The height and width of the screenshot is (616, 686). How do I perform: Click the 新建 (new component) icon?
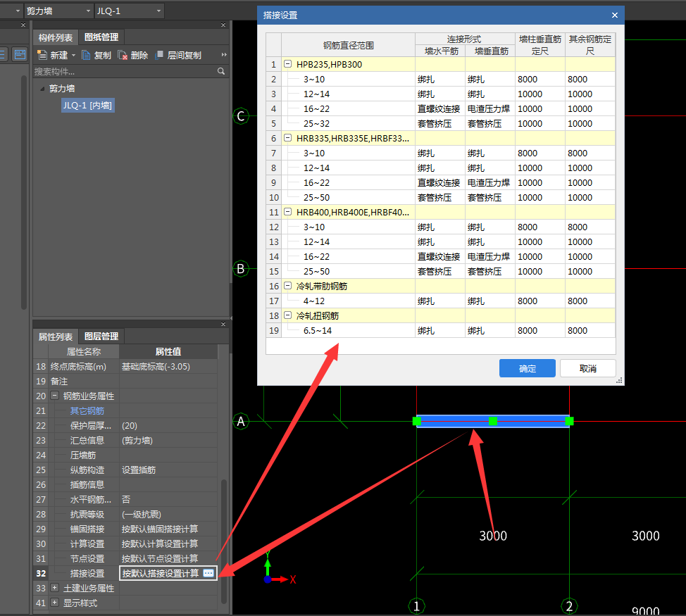click(x=42, y=55)
